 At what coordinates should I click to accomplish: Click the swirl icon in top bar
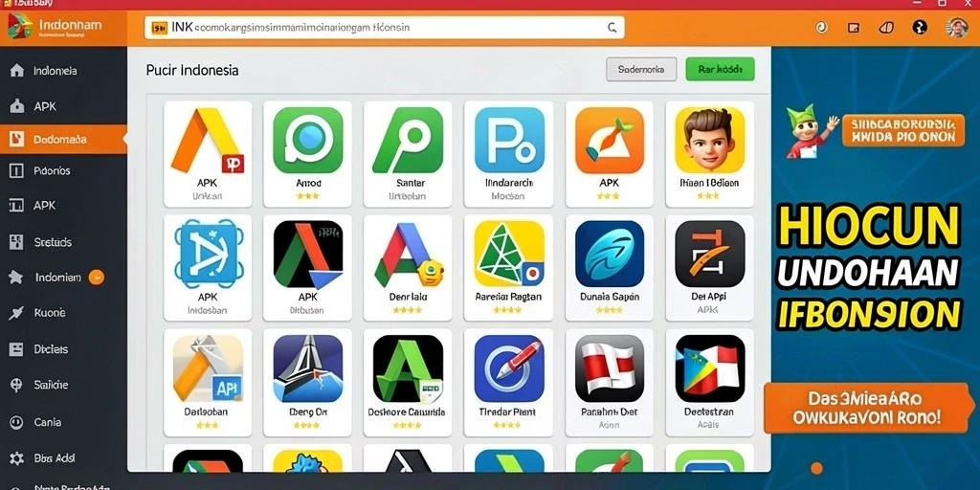click(x=821, y=28)
